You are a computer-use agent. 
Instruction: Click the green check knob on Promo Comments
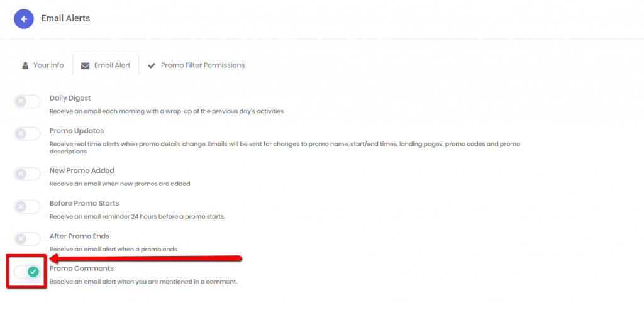click(x=34, y=272)
